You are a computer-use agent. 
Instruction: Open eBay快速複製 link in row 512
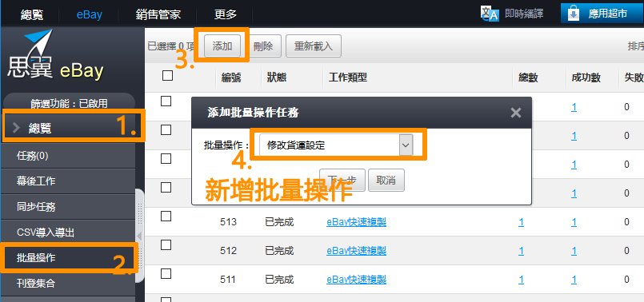click(357, 251)
